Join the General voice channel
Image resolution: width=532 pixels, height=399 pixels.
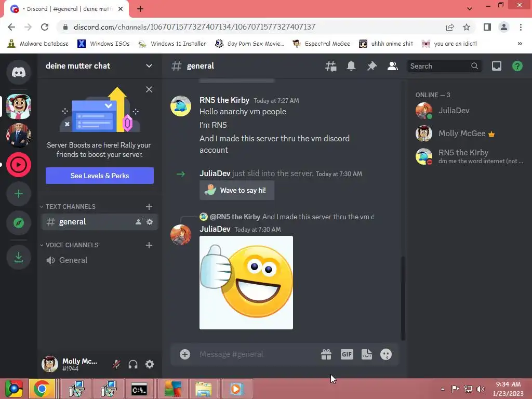(x=99, y=260)
